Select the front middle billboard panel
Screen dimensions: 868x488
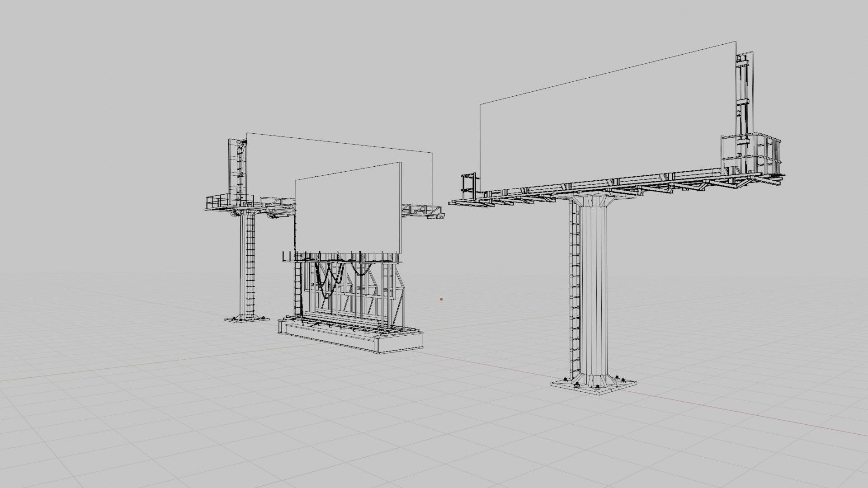348,212
